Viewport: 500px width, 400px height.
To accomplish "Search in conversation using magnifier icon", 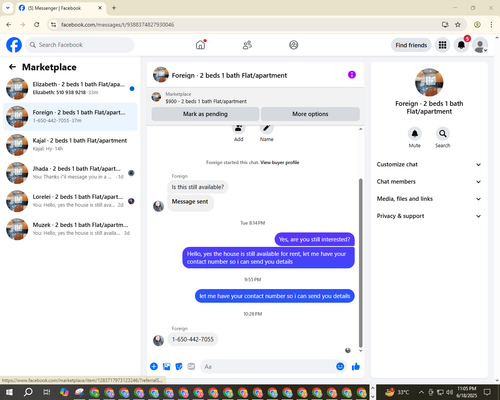I will pos(443,134).
